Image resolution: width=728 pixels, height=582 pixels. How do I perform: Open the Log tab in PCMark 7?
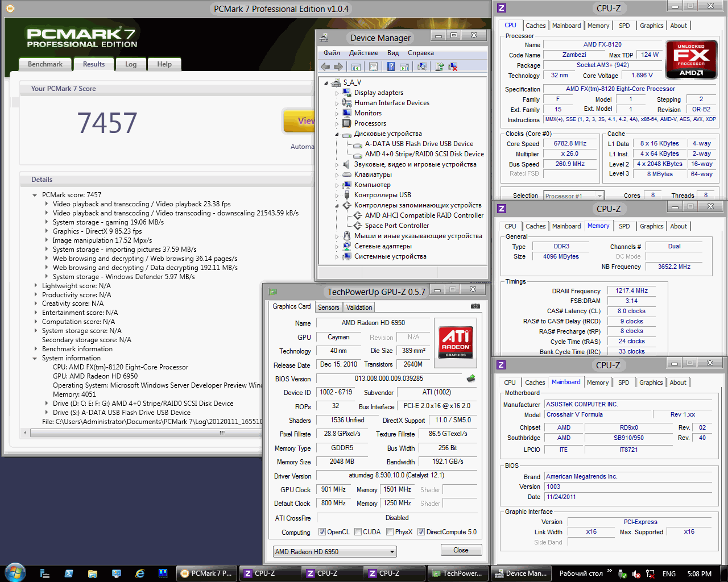(131, 64)
